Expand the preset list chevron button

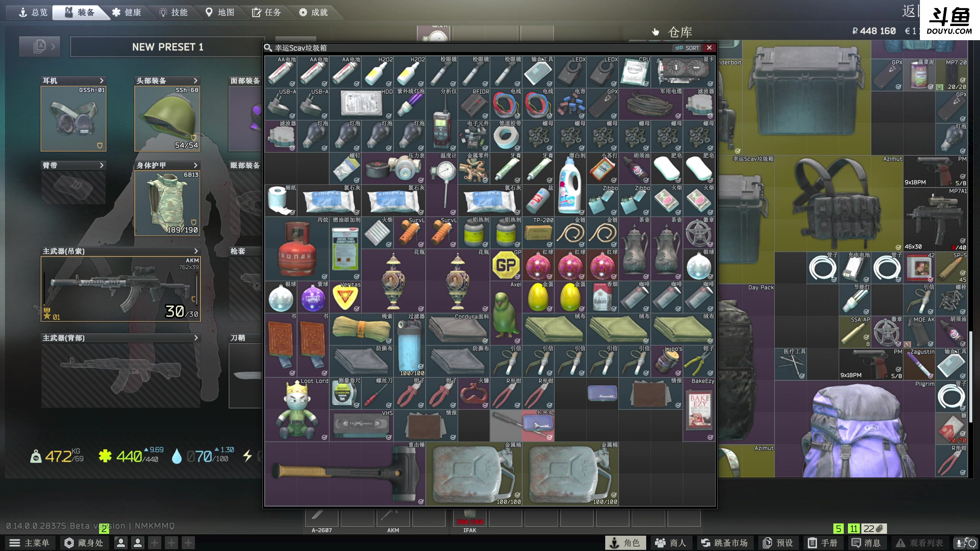pos(39,47)
